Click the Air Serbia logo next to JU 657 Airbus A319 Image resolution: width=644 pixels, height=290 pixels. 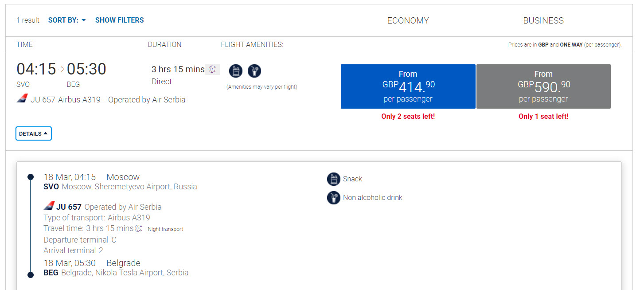(x=22, y=99)
